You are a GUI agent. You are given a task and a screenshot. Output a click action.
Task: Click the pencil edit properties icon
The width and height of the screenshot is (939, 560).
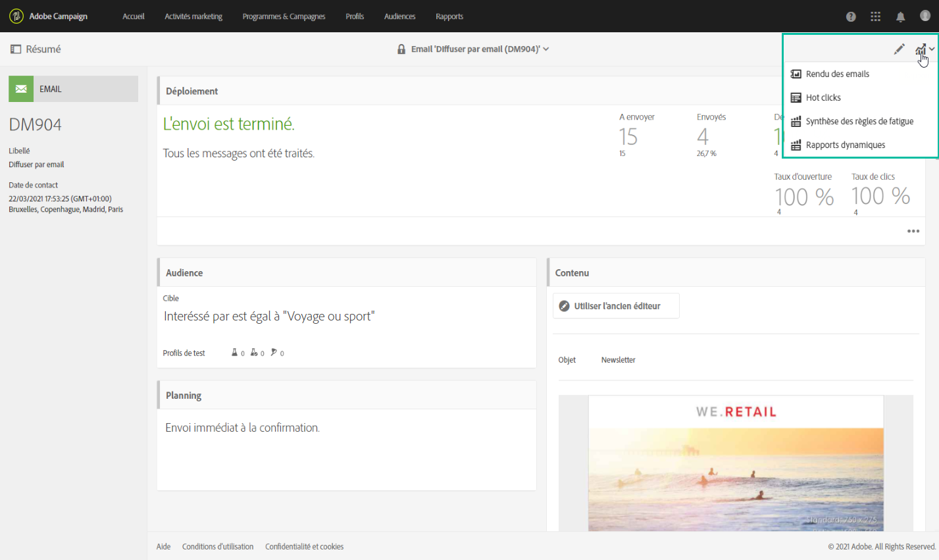899,49
